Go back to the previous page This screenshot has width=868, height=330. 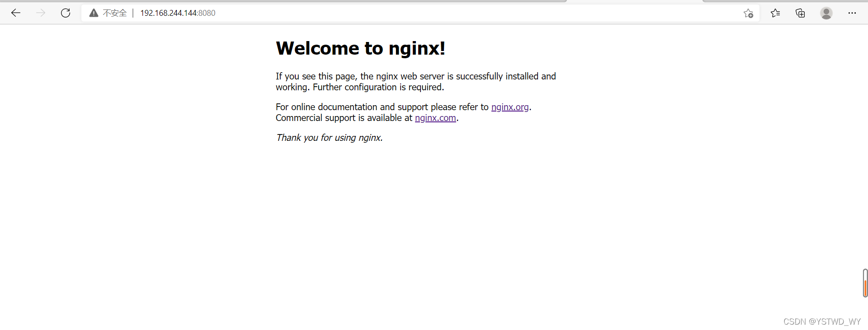[16, 13]
